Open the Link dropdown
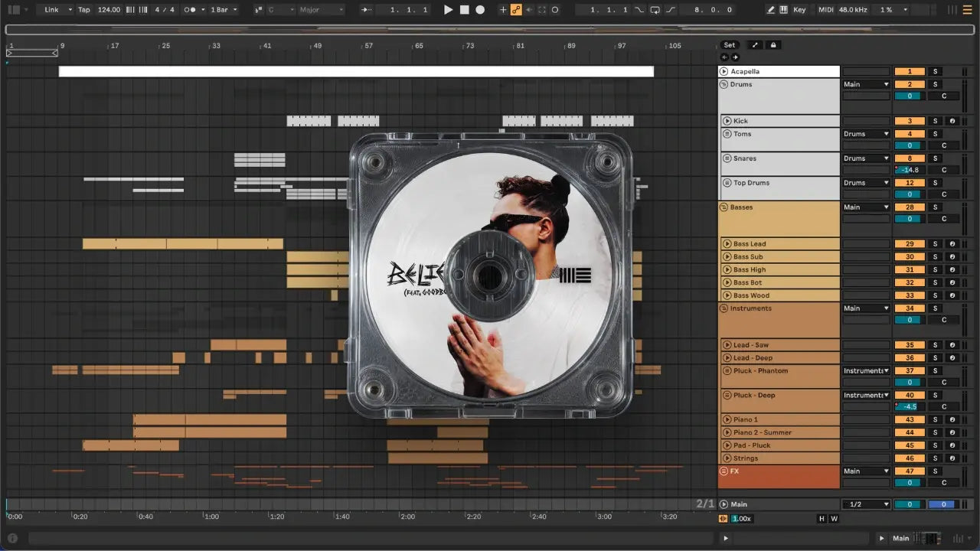 [57, 10]
